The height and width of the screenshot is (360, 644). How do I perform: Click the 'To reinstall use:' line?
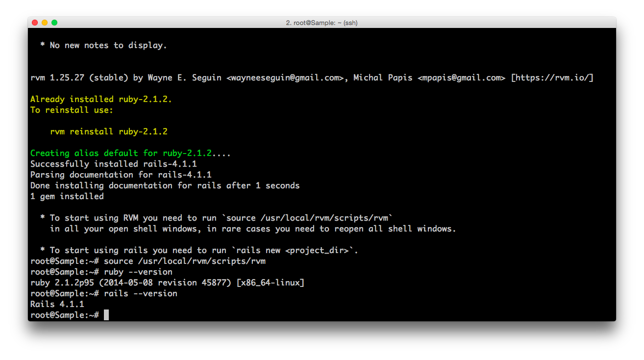pyautogui.click(x=72, y=110)
